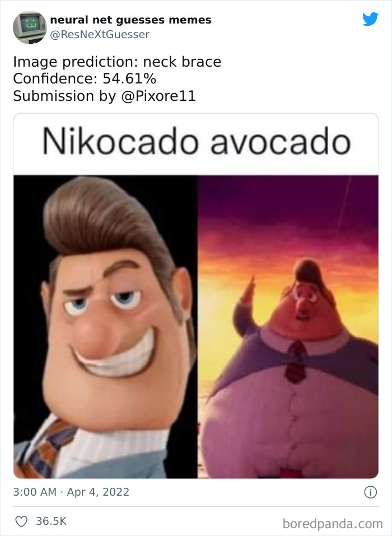Open the tweet info circle icon

[x=371, y=492]
